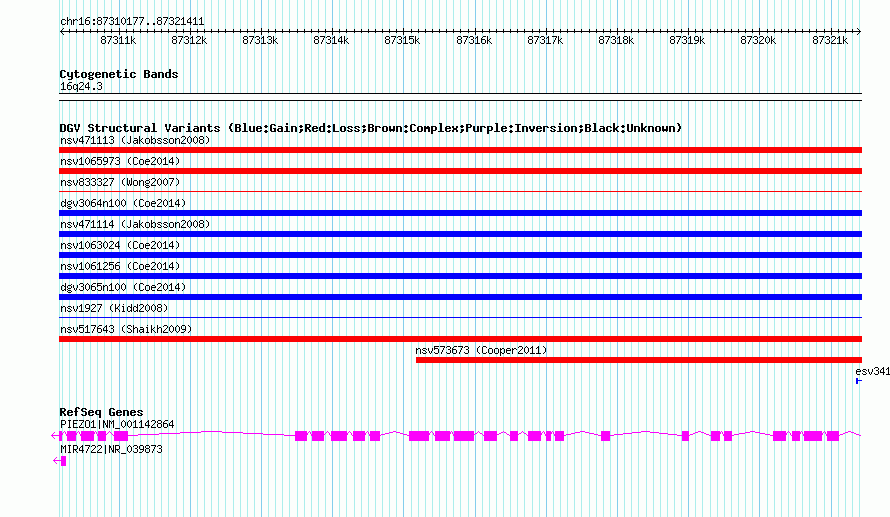
Task: Click the 87311k ruler tick label
Action: (118, 40)
